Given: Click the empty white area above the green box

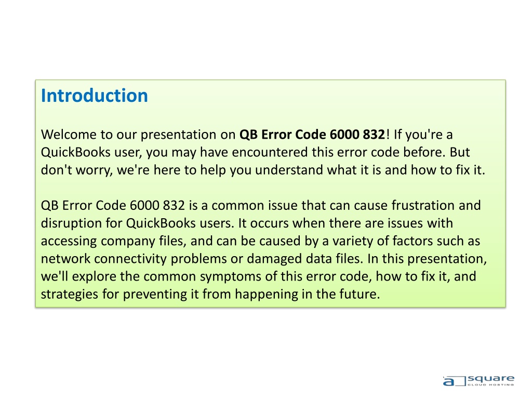Looking at the screenshot, I should click(x=266, y=39).
